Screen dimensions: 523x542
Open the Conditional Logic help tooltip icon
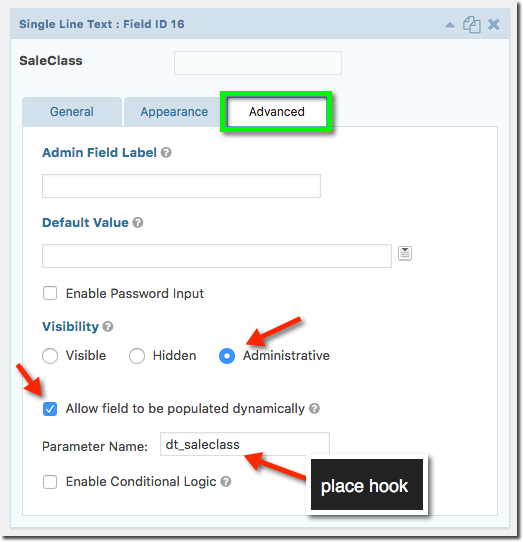point(226,482)
